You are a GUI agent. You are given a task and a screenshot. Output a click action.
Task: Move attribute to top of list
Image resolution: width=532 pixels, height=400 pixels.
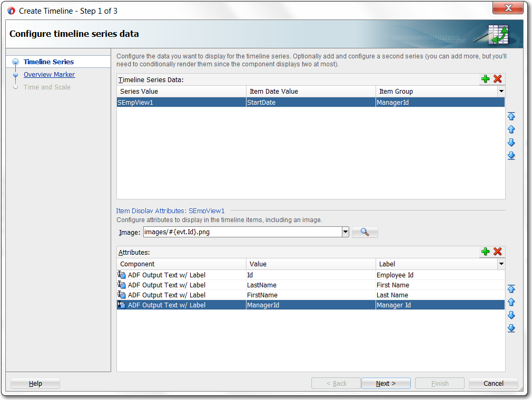tap(511, 289)
